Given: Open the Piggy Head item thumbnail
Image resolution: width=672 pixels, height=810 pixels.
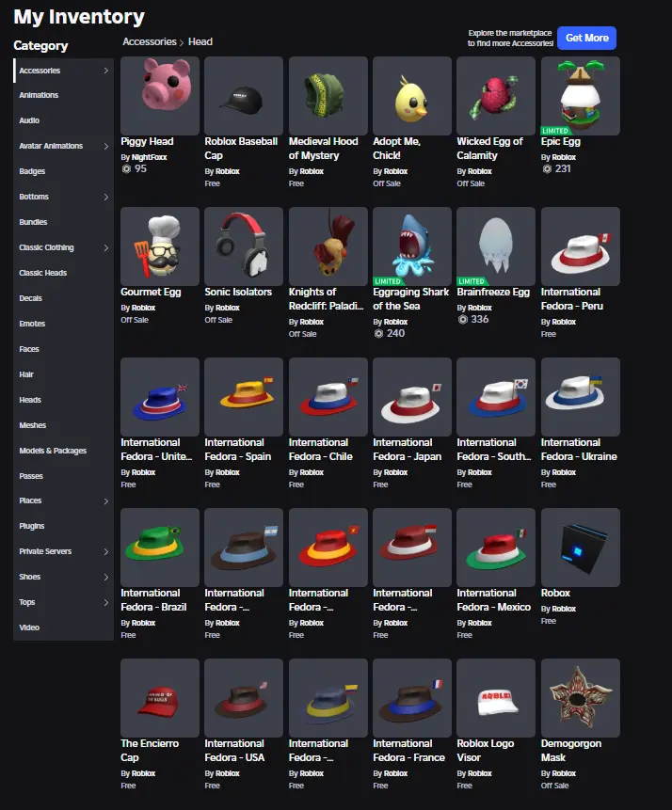Looking at the screenshot, I should (x=160, y=96).
